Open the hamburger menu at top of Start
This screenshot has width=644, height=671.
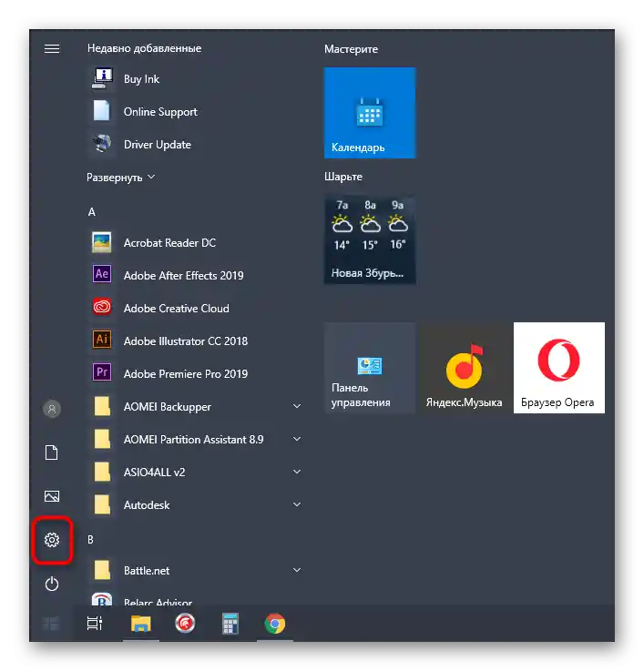click(x=52, y=49)
